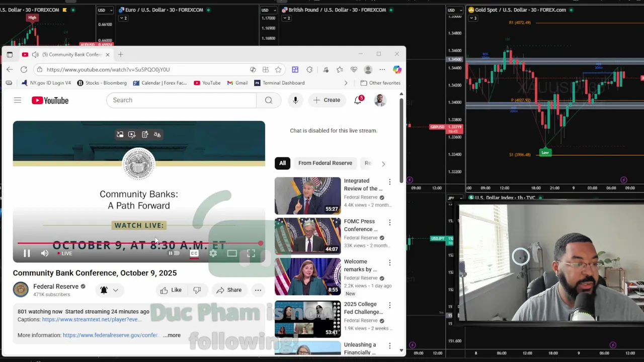Open Stocks - Bloomberg bookmark
The height and width of the screenshot is (362, 644).
(102, 83)
